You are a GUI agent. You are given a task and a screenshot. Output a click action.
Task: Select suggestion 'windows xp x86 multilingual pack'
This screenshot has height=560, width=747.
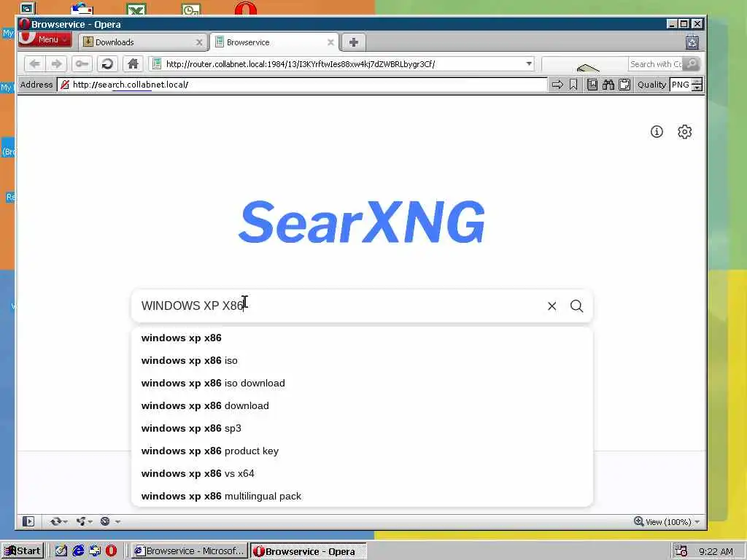click(x=362, y=496)
